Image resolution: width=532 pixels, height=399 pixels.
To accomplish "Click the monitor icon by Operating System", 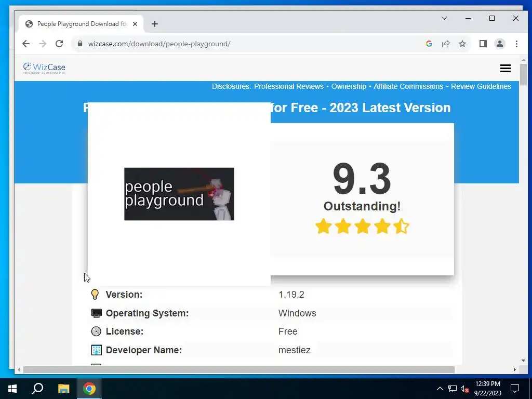I will click(x=96, y=313).
